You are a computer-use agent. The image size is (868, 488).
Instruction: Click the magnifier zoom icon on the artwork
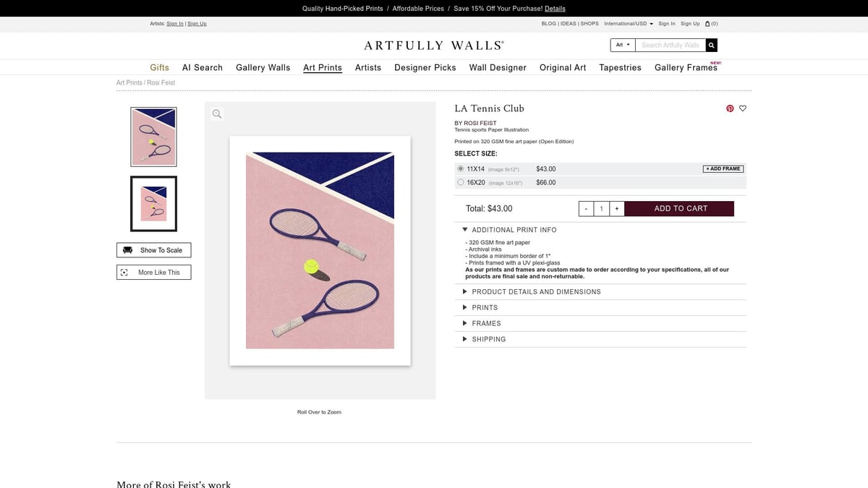tap(217, 114)
